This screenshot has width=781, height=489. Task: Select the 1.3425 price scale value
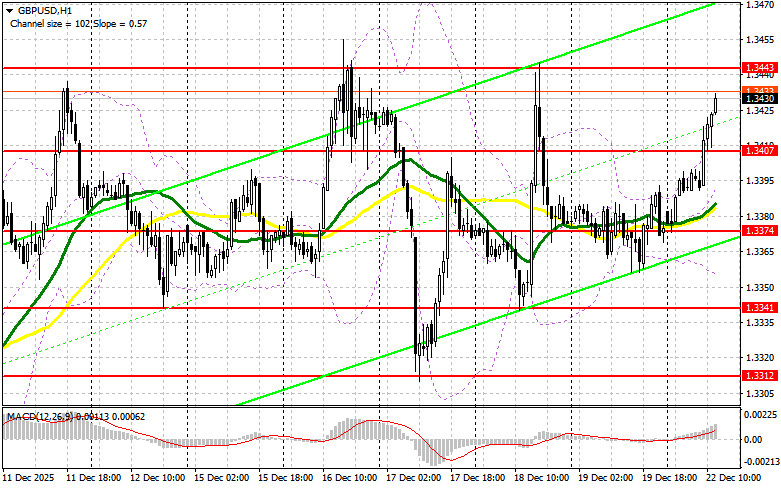(x=759, y=110)
